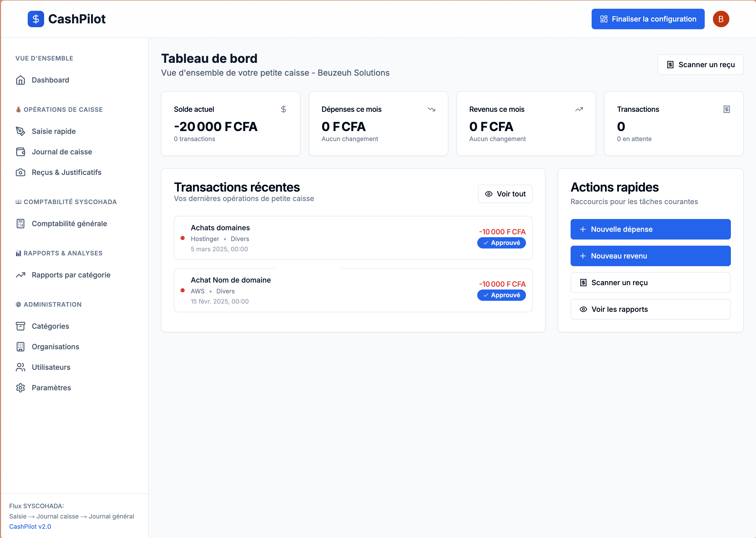Select the Comptabilité générale calculator icon
The width and height of the screenshot is (756, 538).
pos(21,224)
